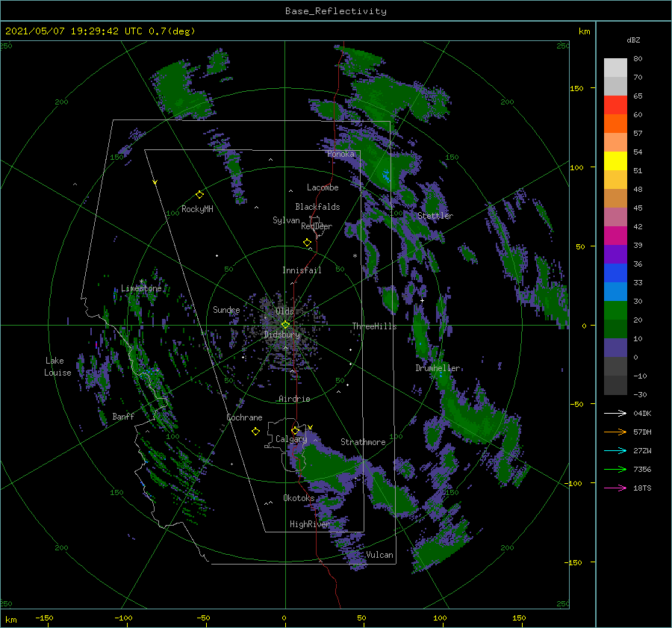Screen dimensions: 672x628
Task: Click the green 7356 arrow in legend
Action: pyautogui.click(x=615, y=470)
